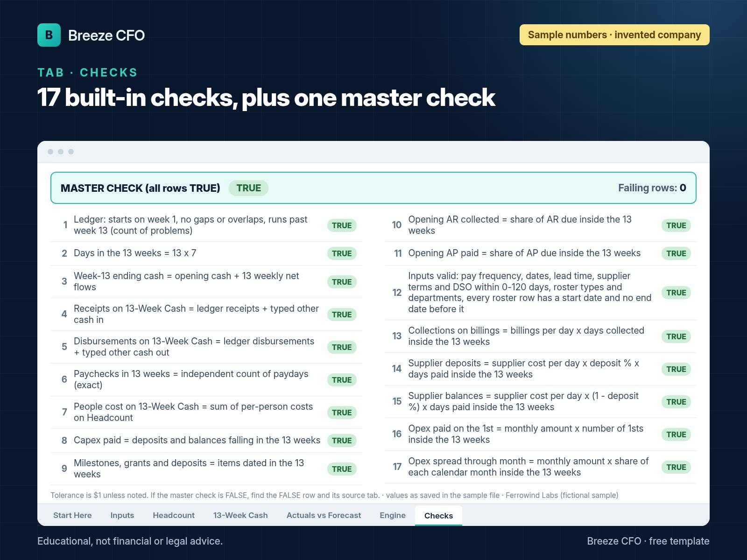Click 'MASTER CHECK (all rows TRUE)' label

[x=141, y=188]
